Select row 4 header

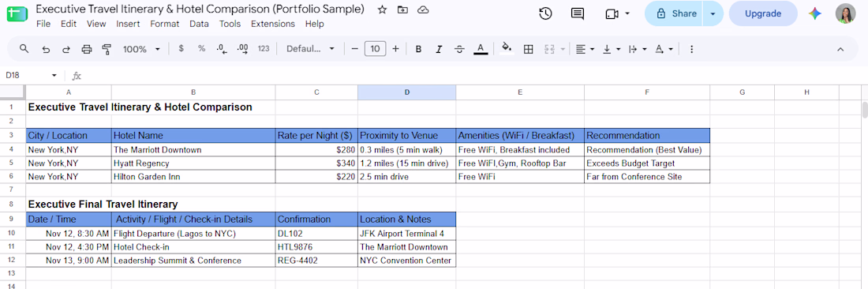[x=12, y=149]
